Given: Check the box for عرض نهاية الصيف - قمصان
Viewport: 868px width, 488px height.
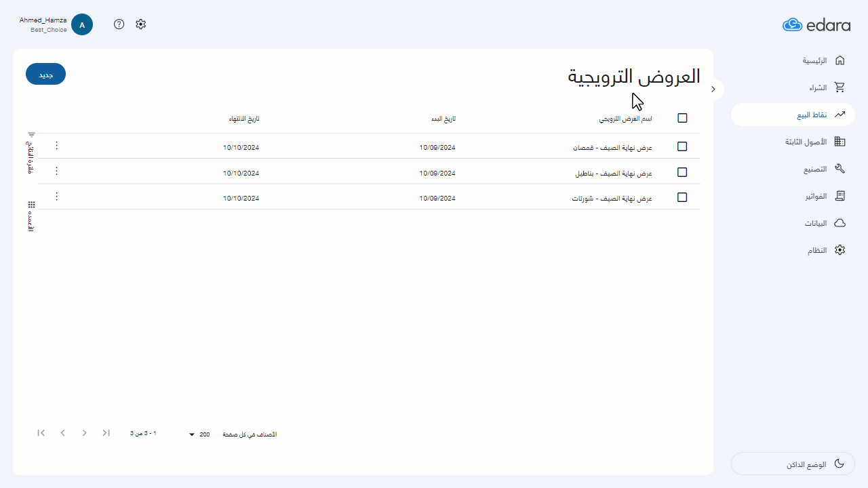Looking at the screenshot, I should click(x=682, y=146).
